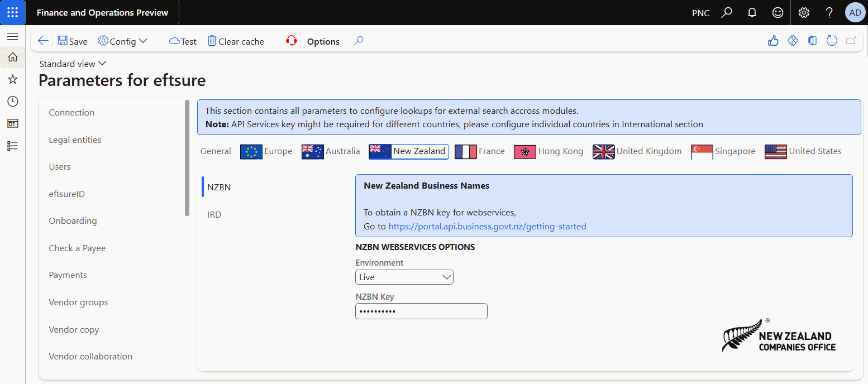Viewport: 868px width, 384px height.
Task: Click Finance and Operations Preview title
Action: click(x=102, y=12)
